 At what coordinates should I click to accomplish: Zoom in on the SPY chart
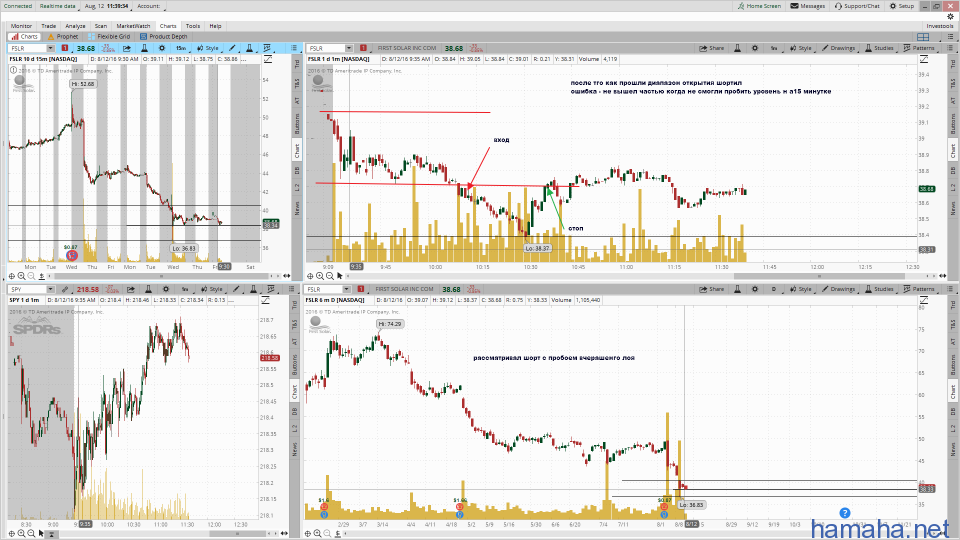point(21,534)
